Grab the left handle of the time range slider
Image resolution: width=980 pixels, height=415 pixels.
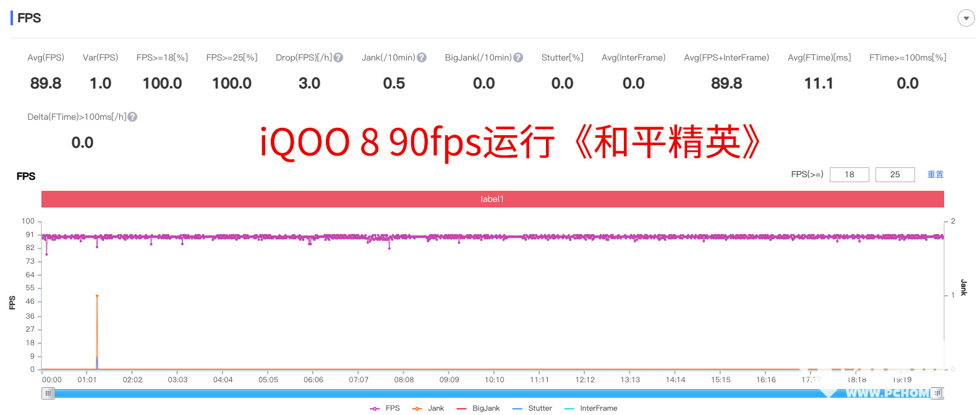pos(48,393)
